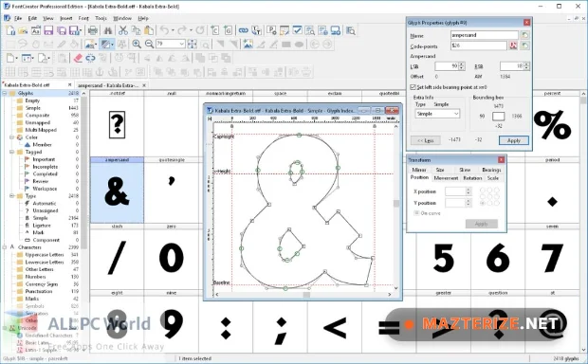
Task: Click the Find binoculars icon
Action: [x=108, y=30]
